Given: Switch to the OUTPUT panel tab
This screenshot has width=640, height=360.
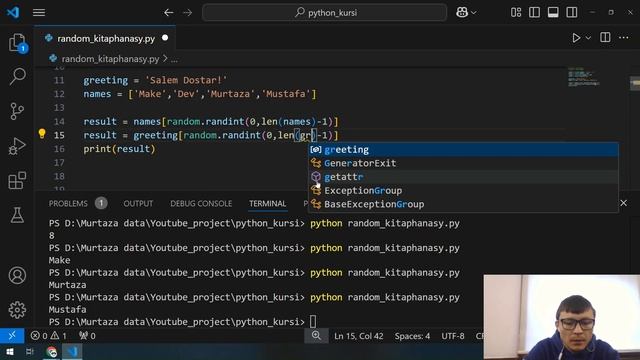Looking at the screenshot, I should [138, 203].
